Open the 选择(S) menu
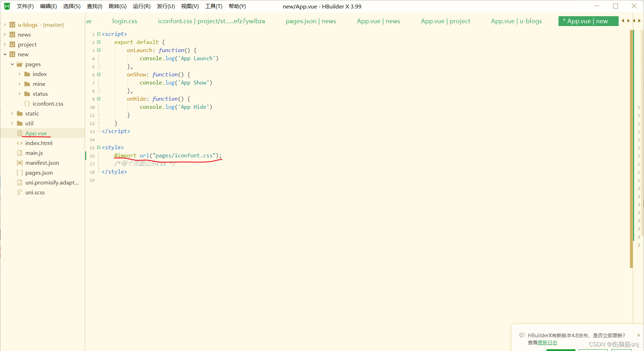The image size is (644, 351). coord(72,6)
